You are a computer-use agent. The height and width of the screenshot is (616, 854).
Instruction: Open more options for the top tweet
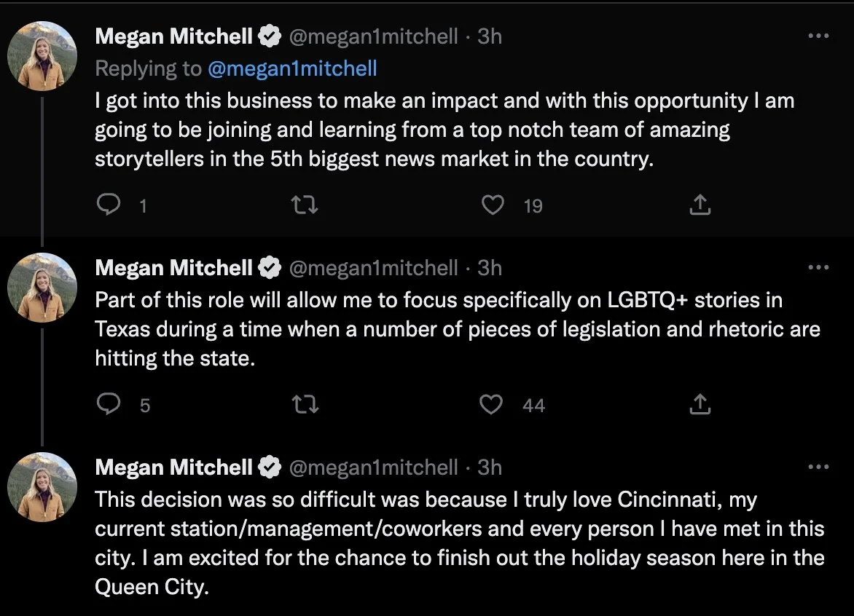pyautogui.click(x=819, y=36)
